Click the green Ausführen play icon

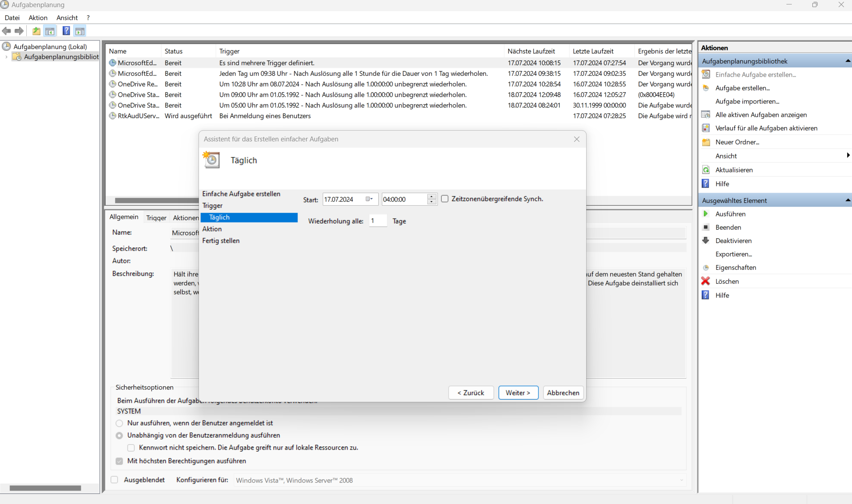click(706, 214)
